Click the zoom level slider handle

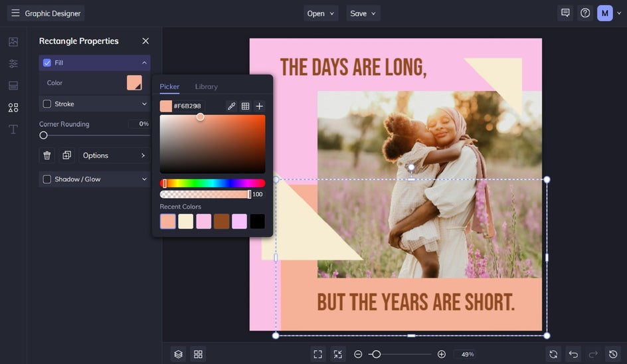click(x=376, y=354)
